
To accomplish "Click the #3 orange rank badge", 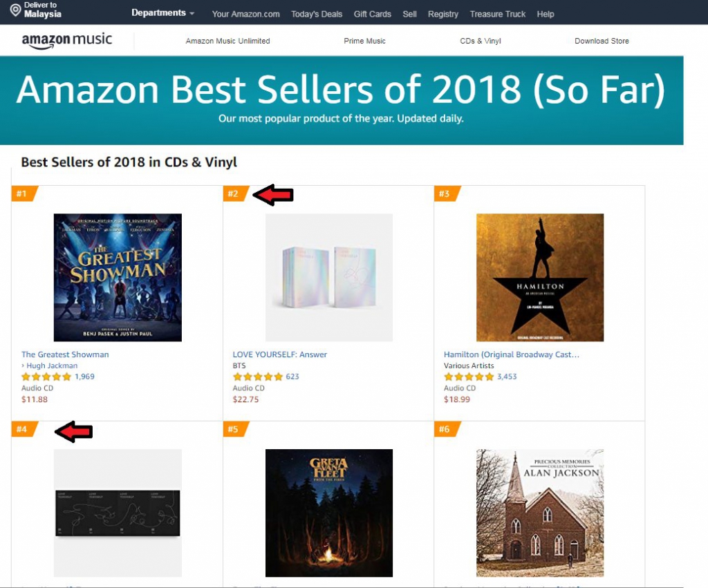I will (447, 193).
